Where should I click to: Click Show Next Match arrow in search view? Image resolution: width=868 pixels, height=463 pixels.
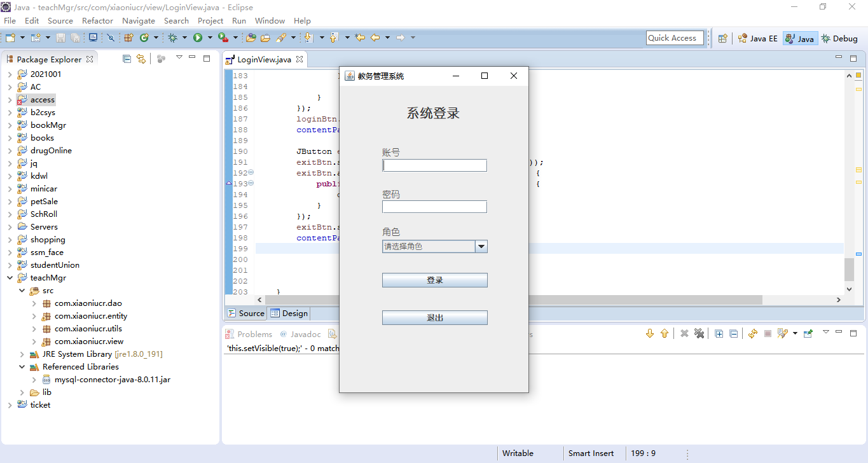(649, 334)
